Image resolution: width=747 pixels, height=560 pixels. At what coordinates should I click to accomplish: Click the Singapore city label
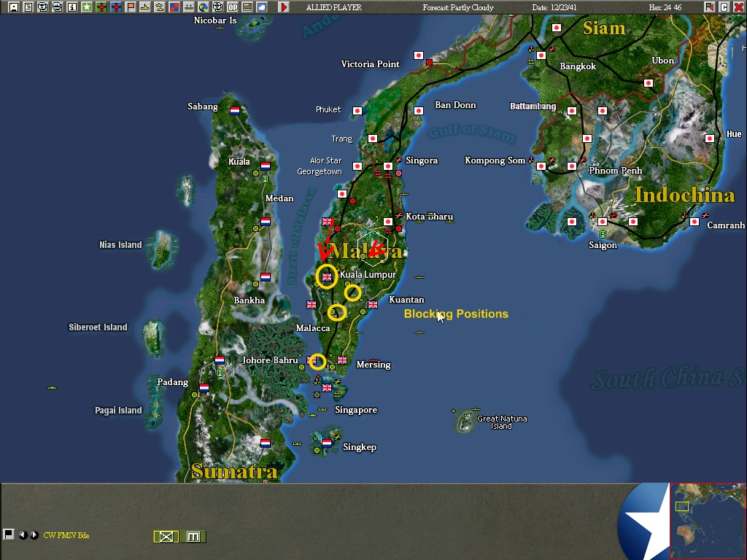pyautogui.click(x=356, y=410)
